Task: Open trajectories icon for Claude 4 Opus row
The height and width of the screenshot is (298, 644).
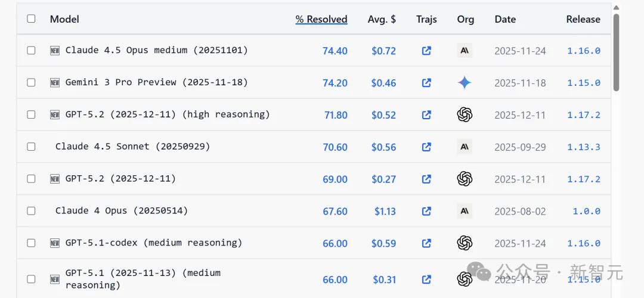Action: point(426,211)
